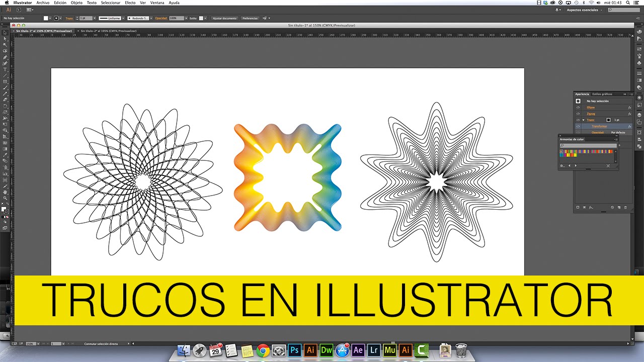Image resolution: width=644 pixels, height=362 pixels.
Task: Open the Redondo brush definition dropdown
Action: pyautogui.click(x=150, y=18)
